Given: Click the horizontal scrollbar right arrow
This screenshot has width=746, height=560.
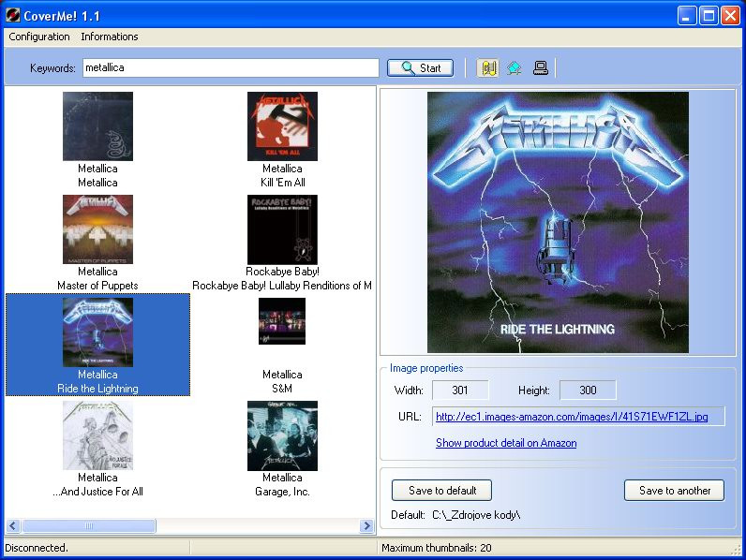Looking at the screenshot, I should click(366, 525).
